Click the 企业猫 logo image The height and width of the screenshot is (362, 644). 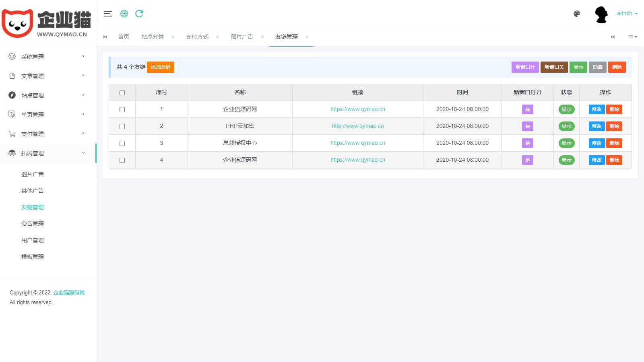pyautogui.click(x=47, y=23)
